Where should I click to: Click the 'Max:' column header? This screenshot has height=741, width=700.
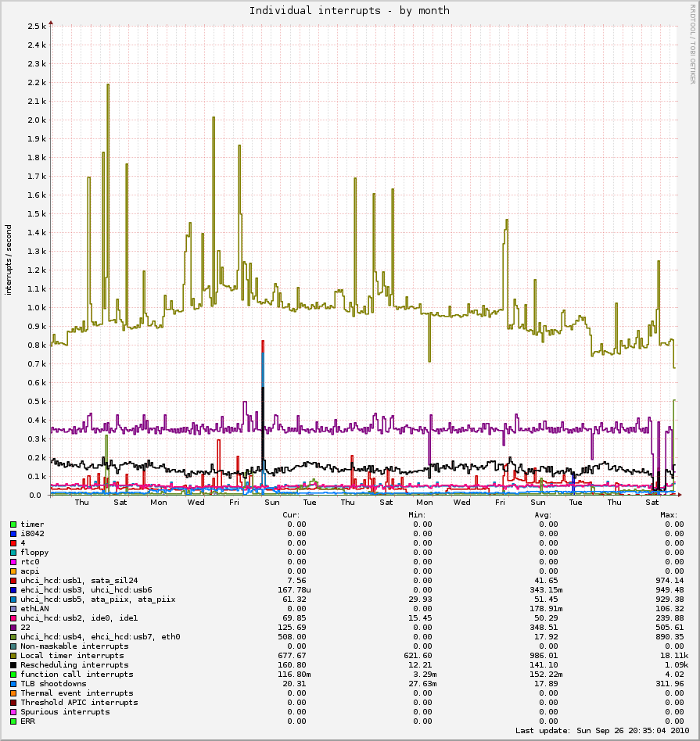point(669,514)
